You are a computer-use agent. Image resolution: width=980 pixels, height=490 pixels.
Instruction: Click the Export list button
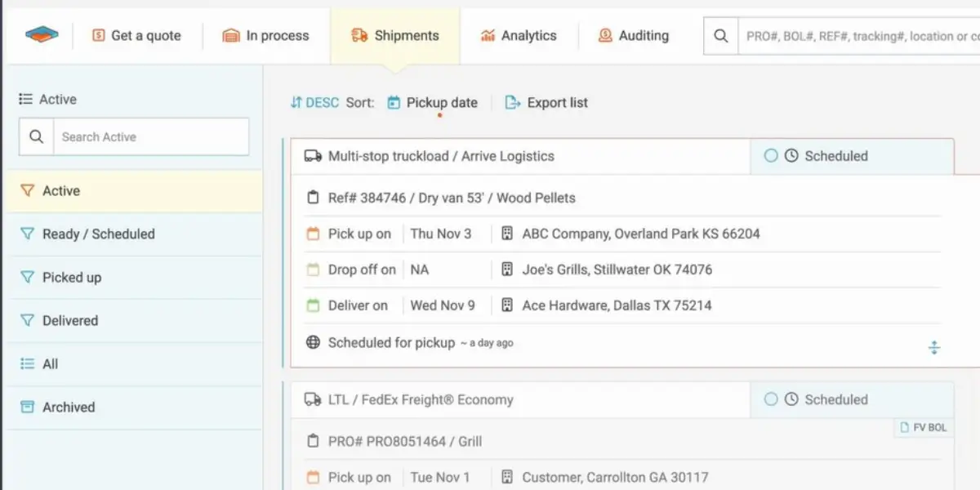pyautogui.click(x=547, y=103)
